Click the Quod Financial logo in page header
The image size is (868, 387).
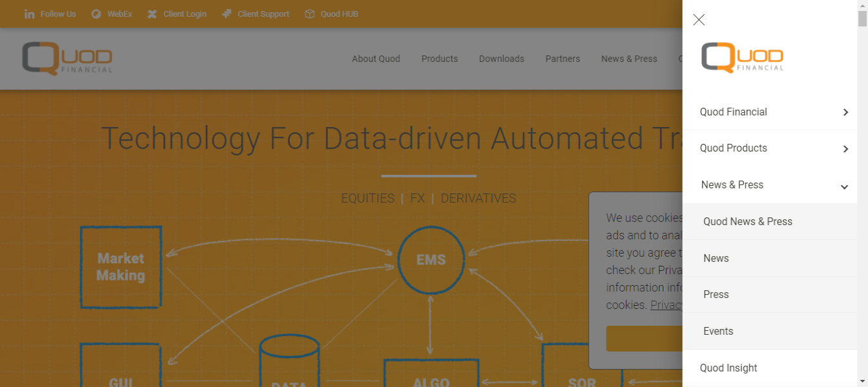tap(67, 58)
